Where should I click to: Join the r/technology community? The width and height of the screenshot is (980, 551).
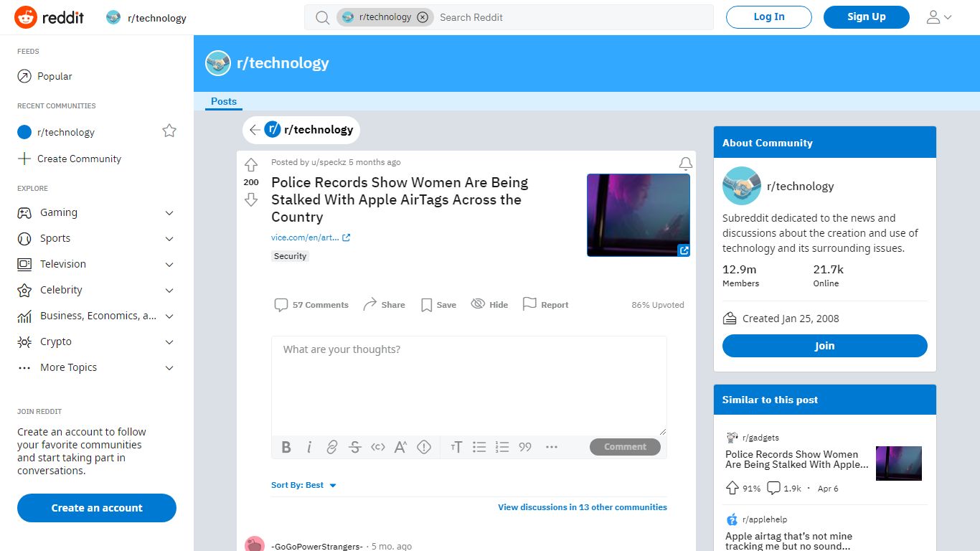coord(825,346)
